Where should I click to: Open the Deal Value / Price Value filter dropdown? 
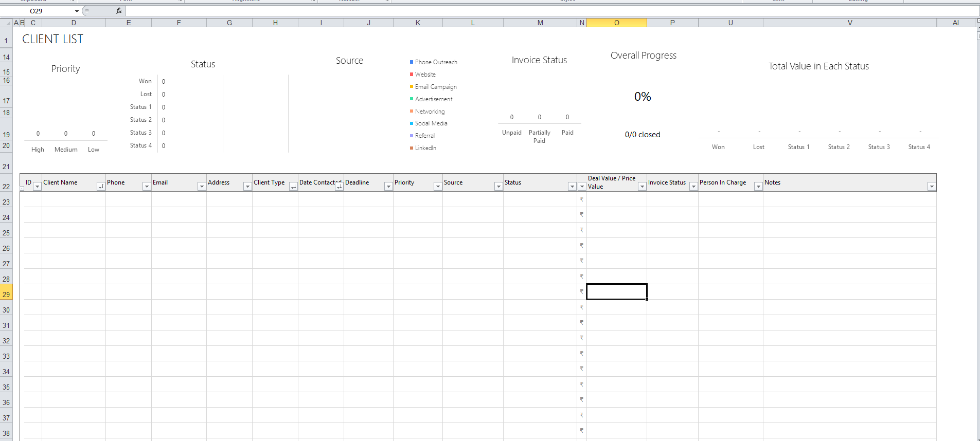[x=642, y=187]
